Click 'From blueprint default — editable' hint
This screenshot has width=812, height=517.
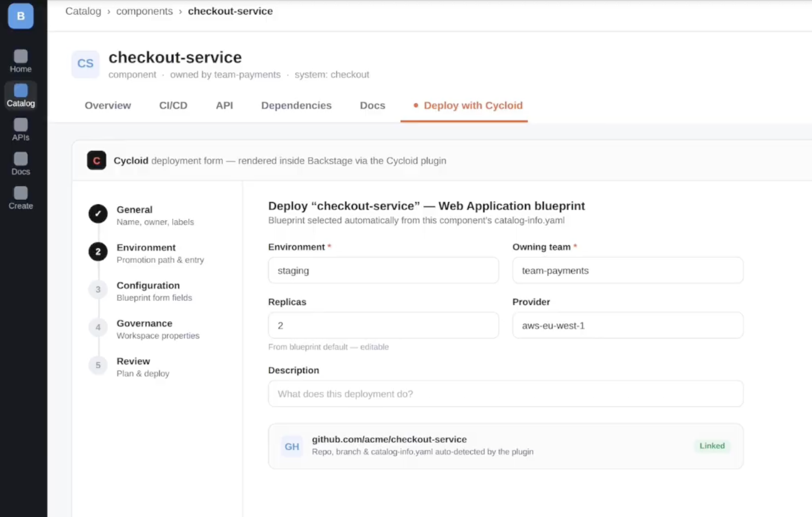point(329,347)
